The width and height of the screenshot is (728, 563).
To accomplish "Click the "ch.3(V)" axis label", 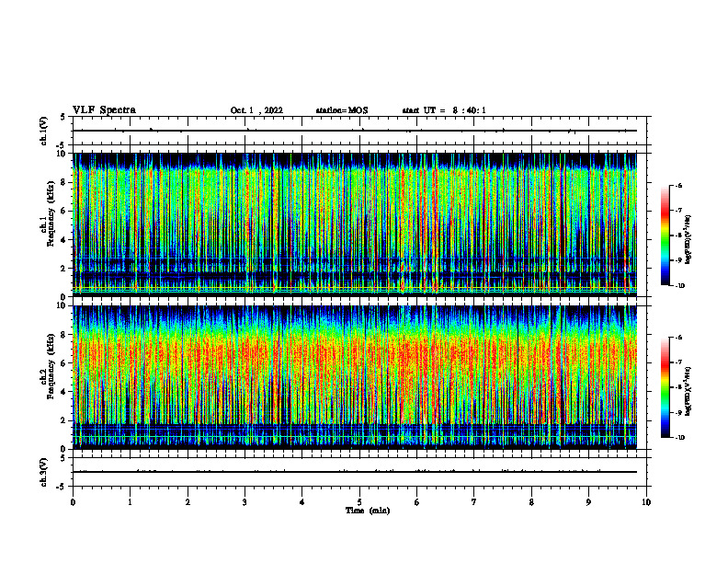I will pyautogui.click(x=43, y=472).
